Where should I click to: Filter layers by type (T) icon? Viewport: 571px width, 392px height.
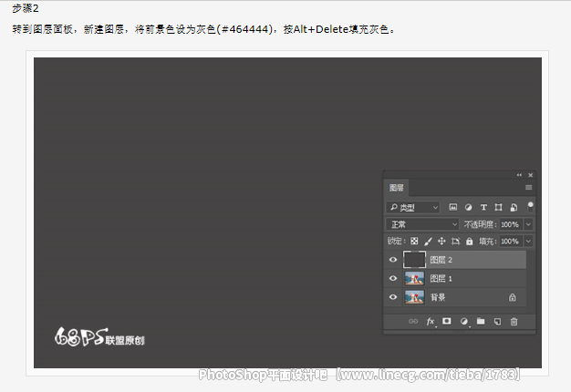483,208
